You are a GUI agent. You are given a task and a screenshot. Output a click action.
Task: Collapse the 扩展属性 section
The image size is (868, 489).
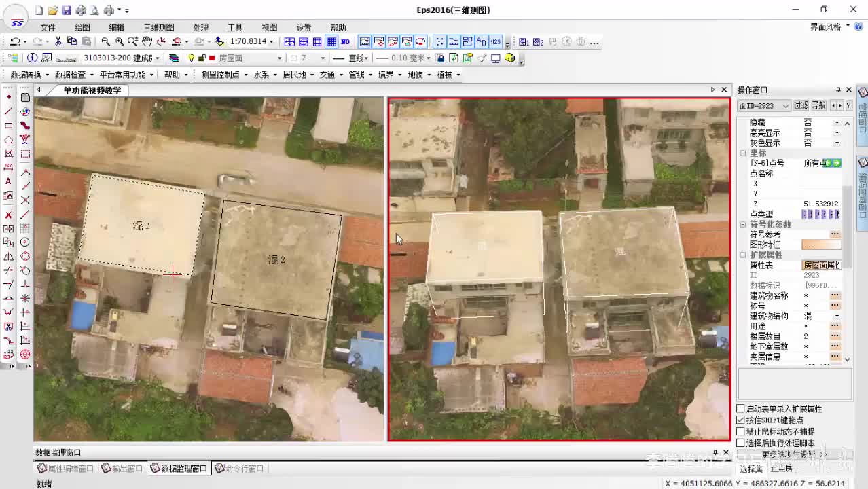(x=743, y=255)
